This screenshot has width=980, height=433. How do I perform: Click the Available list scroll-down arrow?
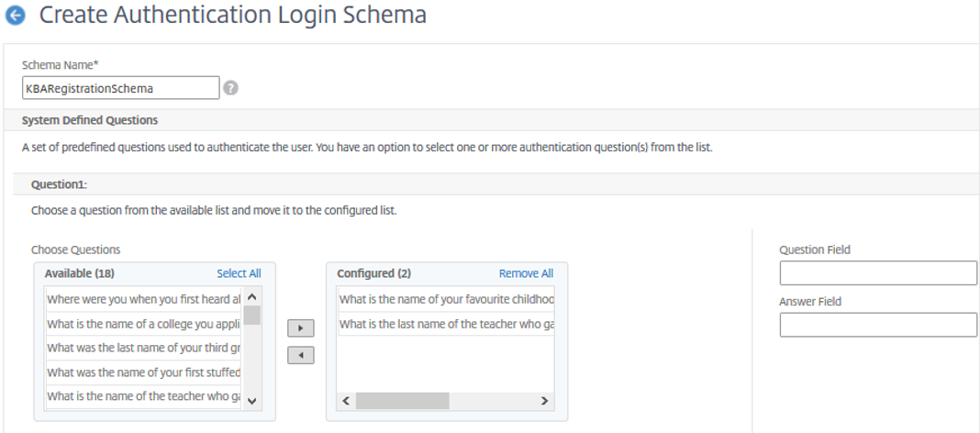coord(251,401)
